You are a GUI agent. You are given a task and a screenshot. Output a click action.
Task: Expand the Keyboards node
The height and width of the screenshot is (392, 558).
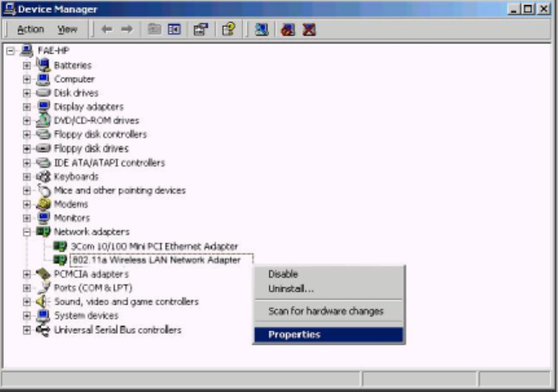pos(26,176)
